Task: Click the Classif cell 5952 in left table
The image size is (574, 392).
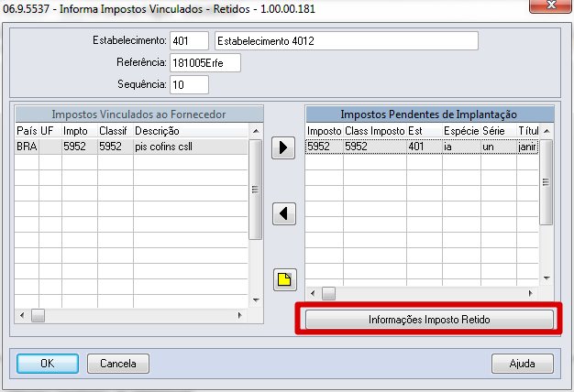Action: click(x=116, y=147)
